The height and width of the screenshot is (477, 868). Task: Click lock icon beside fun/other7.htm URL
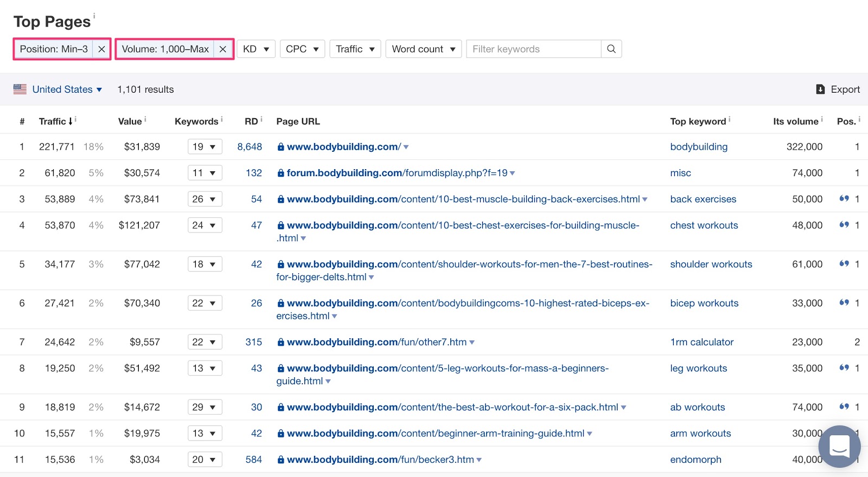click(x=280, y=342)
